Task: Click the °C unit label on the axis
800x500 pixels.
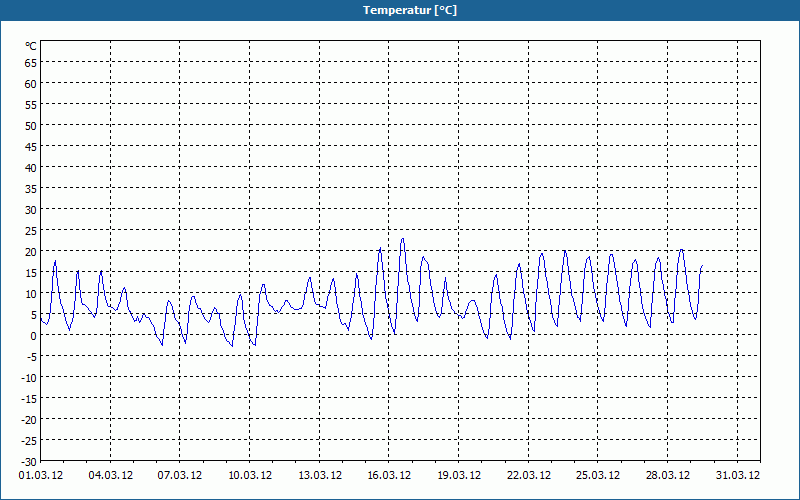Action: pyautogui.click(x=31, y=46)
